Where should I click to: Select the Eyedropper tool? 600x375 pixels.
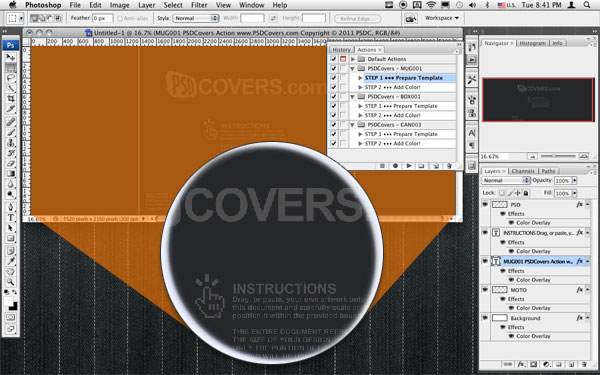tap(11, 261)
